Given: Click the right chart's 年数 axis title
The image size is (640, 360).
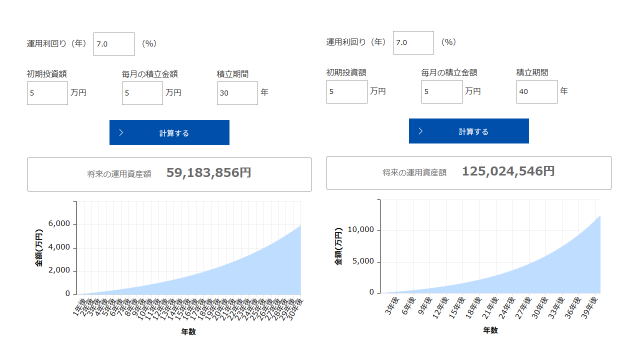Looking at the screenshot, I should 491,330.
